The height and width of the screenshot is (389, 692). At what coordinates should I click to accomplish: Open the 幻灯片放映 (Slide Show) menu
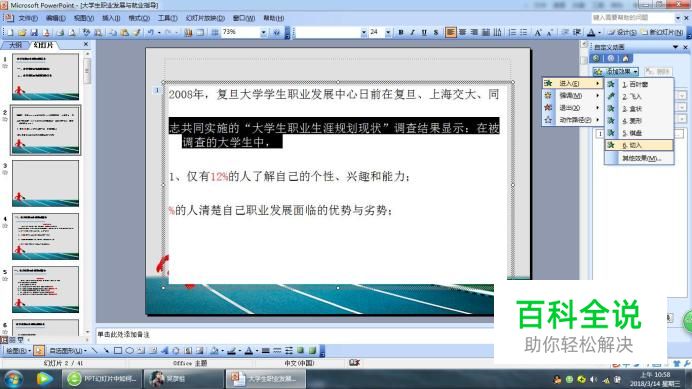(205, 18)
